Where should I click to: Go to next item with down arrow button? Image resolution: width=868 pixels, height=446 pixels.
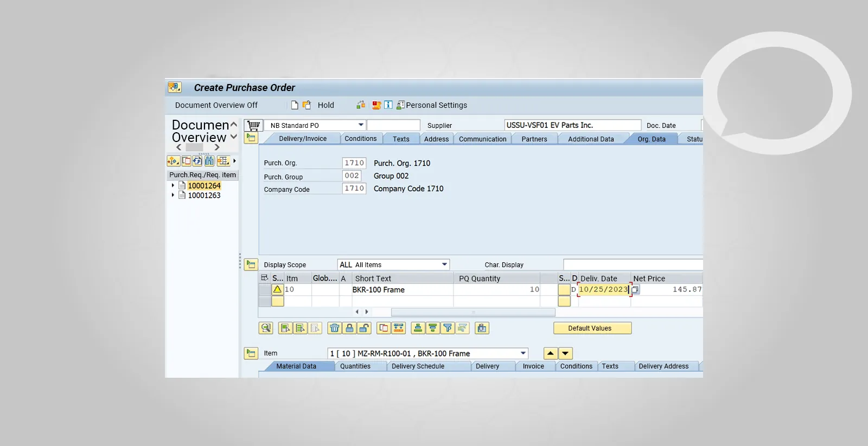(x=565, y=353)
